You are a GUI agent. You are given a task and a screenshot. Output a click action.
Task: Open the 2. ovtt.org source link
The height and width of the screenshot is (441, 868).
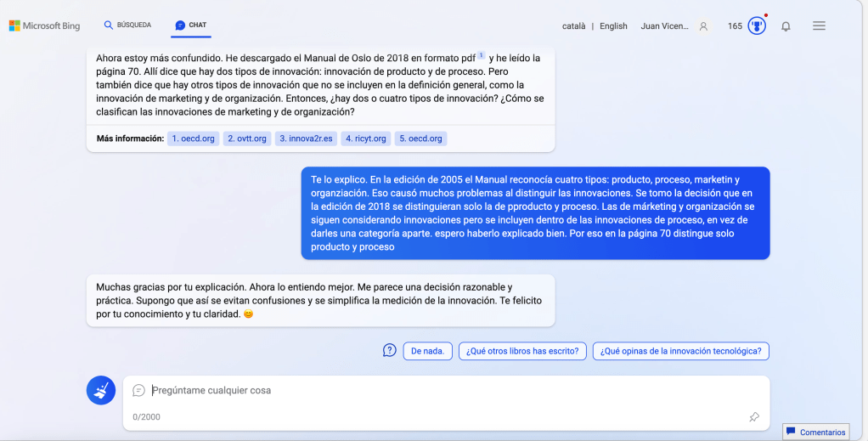pos(247,139)
